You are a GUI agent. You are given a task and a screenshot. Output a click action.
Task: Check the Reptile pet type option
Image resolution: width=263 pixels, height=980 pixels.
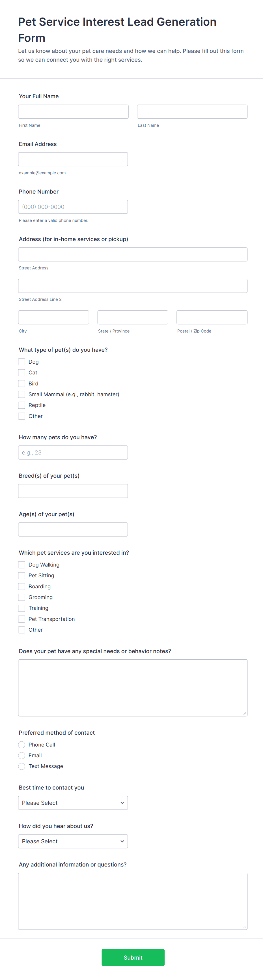click(x=22, y=405)
